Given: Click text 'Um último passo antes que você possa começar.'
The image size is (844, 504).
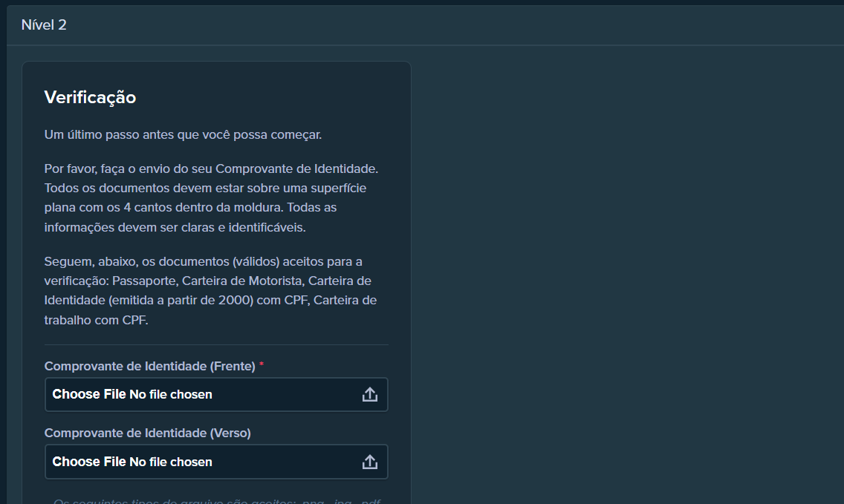Looking at the screenshot, I should click(x=183, y=134).
